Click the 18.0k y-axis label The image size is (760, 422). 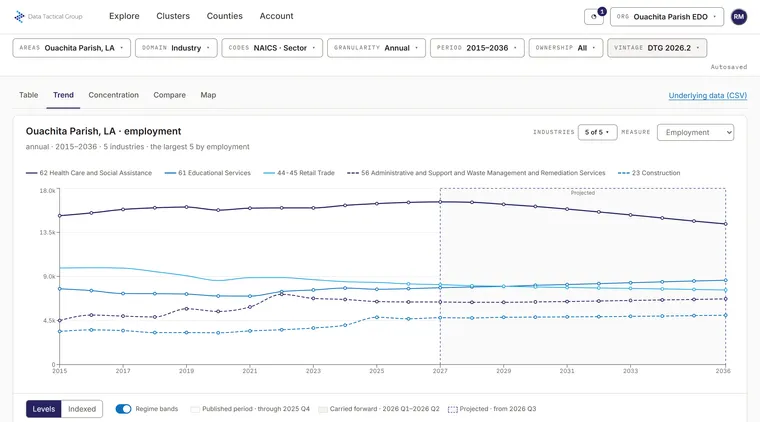pos(48,191)
